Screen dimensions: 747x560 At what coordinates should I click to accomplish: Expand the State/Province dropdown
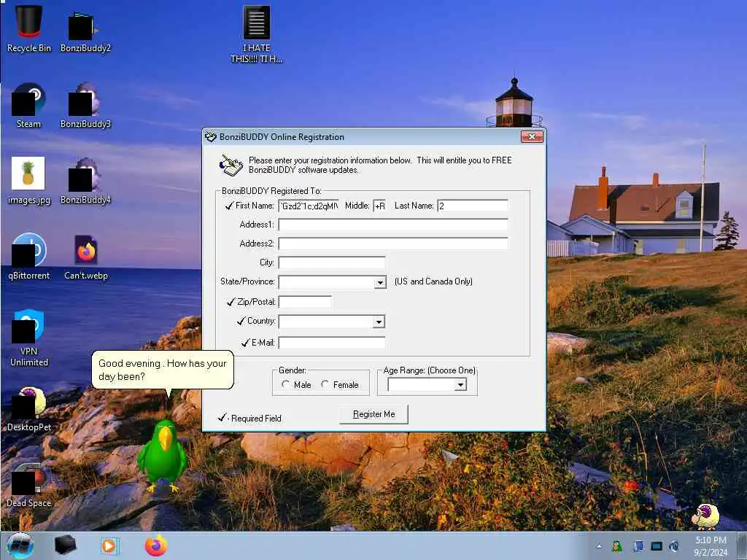(x=379, y=282)
